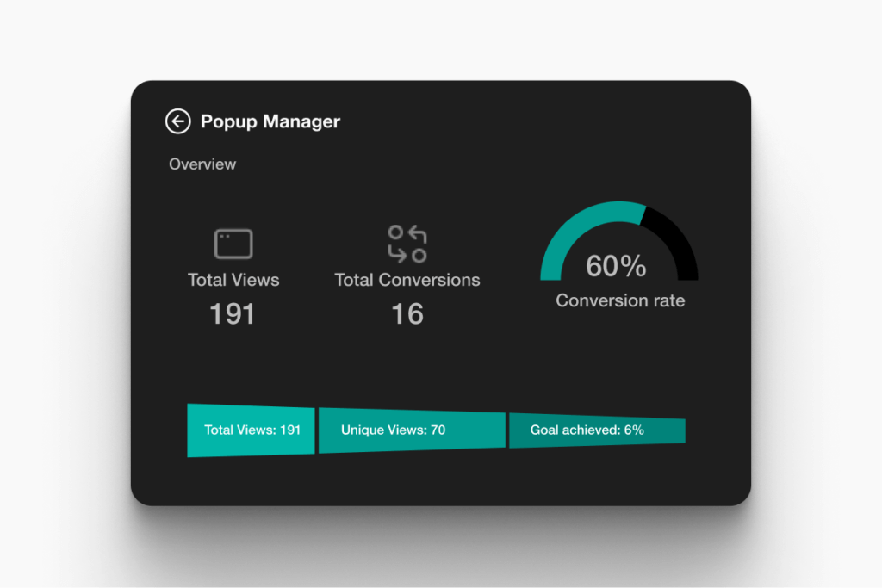
Task: Click the crossing-arrows conversions glyph
Action: click(407, 244)
